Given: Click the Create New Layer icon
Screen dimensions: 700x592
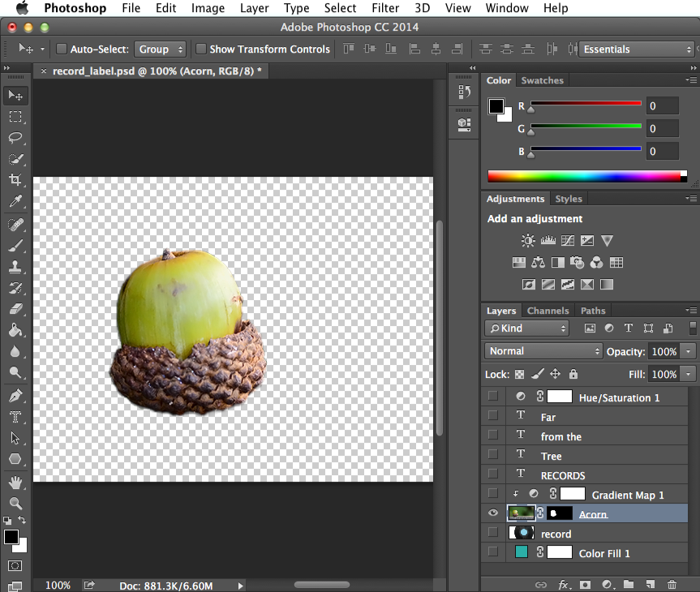Looking at the screenshot, I should coord(650,584).
